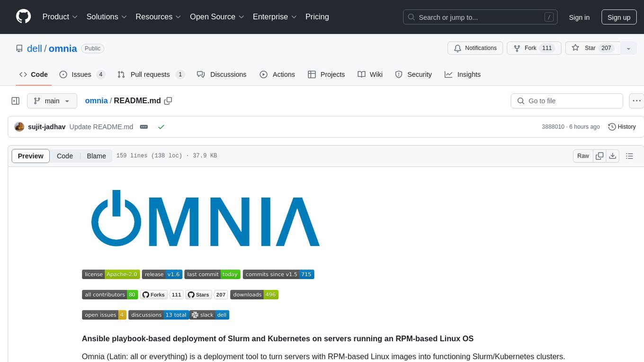
Task: Open the main branch selector
Action: click(x=52, y=101)
